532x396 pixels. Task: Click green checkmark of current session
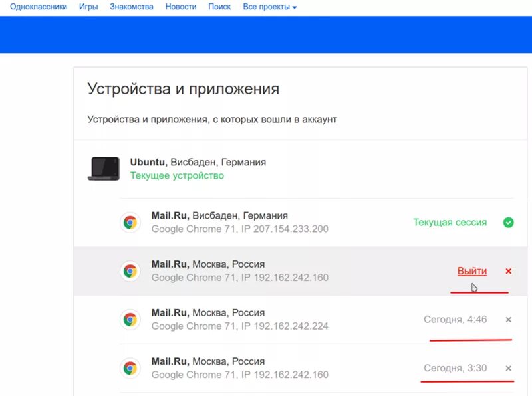508,223
